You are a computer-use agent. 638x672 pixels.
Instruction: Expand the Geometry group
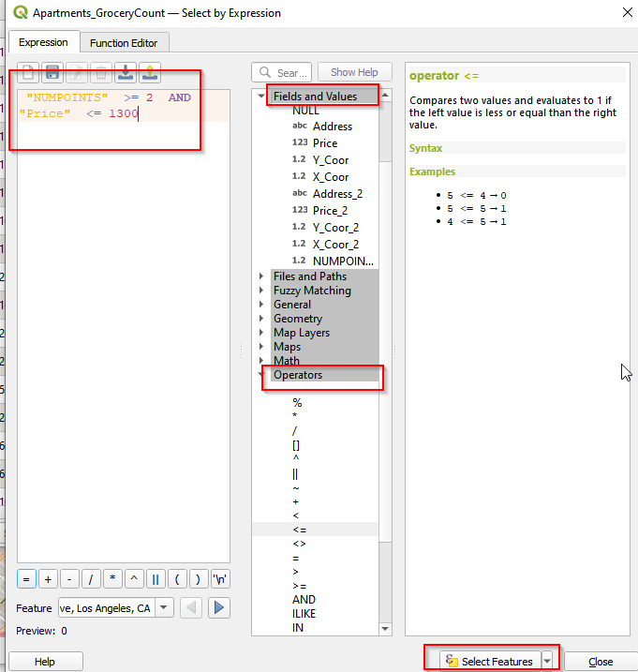(261, 319)
